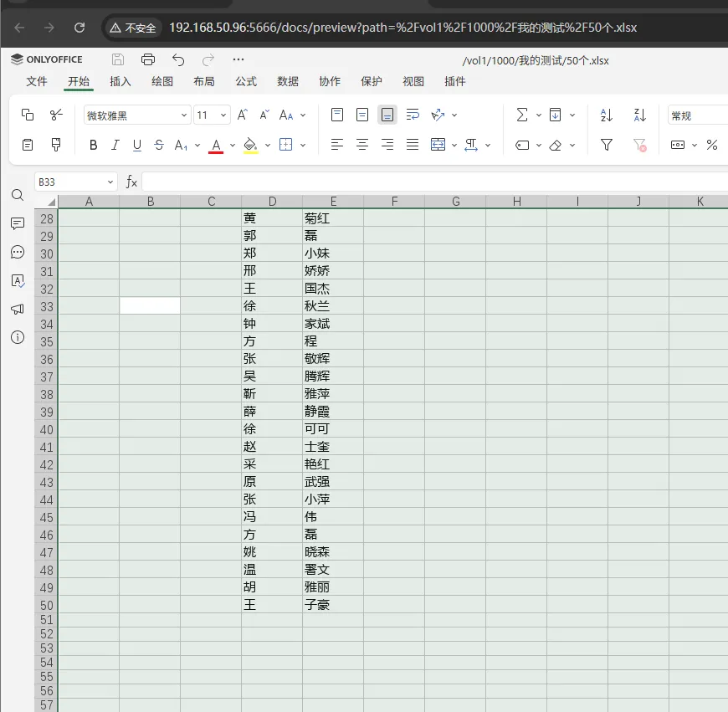Toggle underline formatting

(137, 146)
